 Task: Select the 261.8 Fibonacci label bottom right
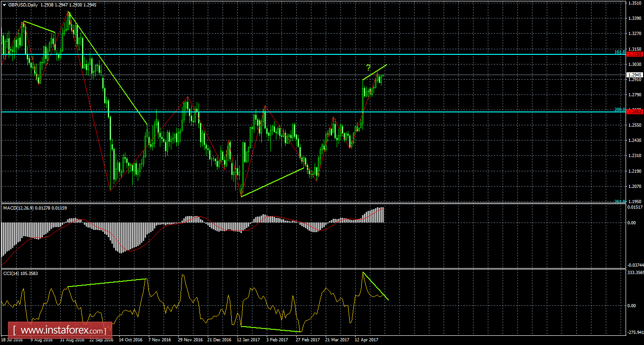point(620,201)
